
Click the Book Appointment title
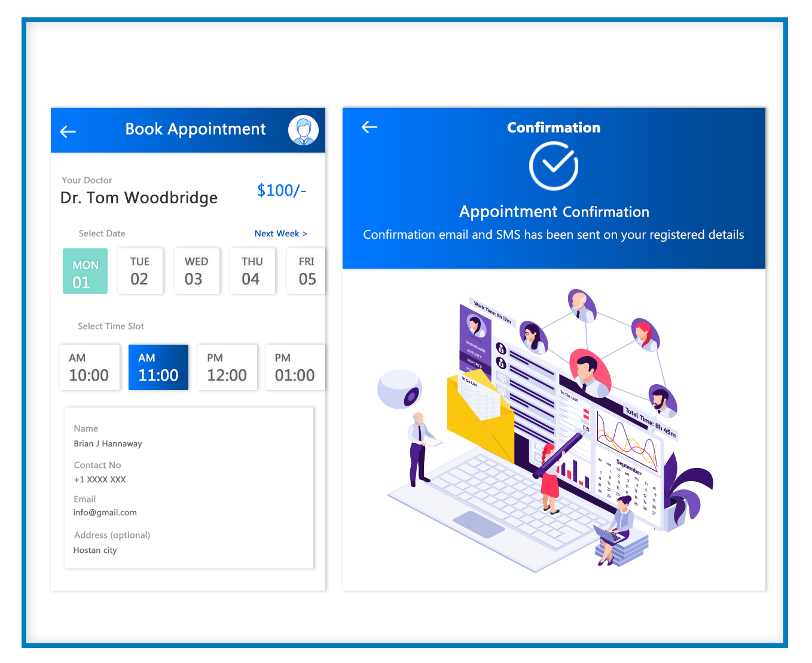(196, 129)
